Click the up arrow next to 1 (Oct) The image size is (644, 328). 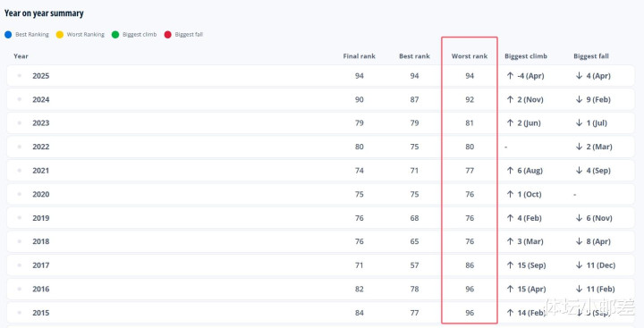[510, 194]
